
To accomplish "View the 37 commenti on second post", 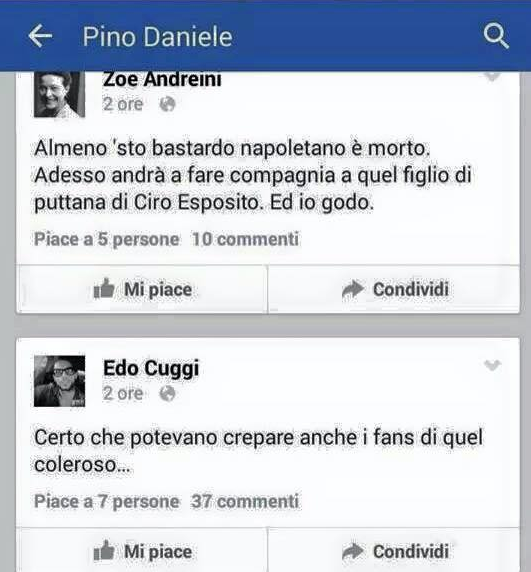I will pos(245,501).
